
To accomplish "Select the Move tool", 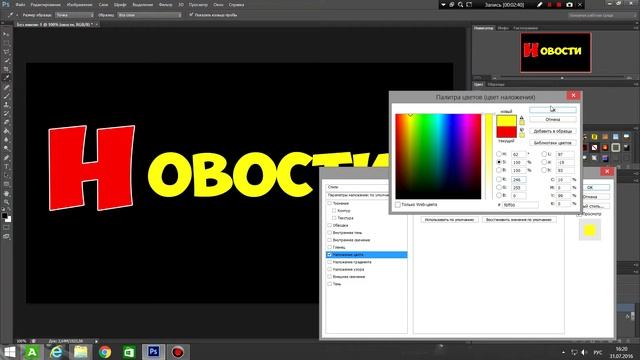I will tap(6, 34).
